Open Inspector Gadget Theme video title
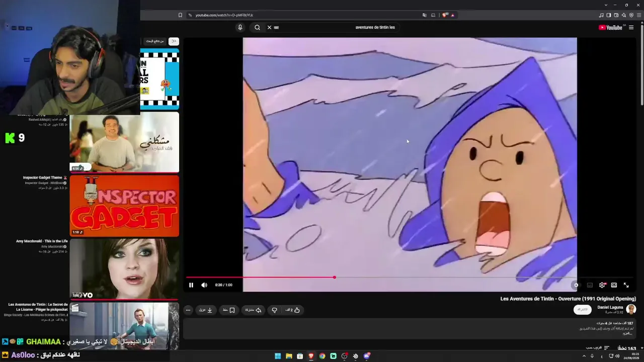Viewport: 644px width, 362px height. coord(42,177)
